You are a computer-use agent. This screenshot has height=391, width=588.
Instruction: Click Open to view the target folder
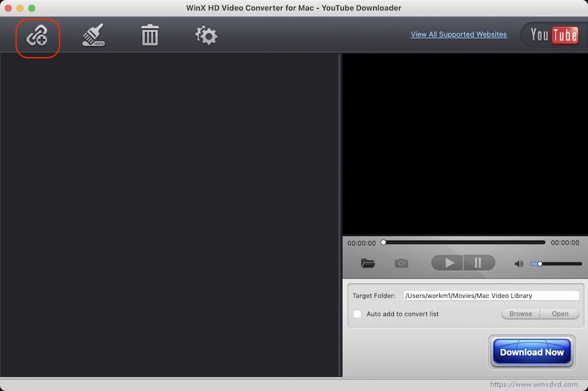[x=559, y=313]
